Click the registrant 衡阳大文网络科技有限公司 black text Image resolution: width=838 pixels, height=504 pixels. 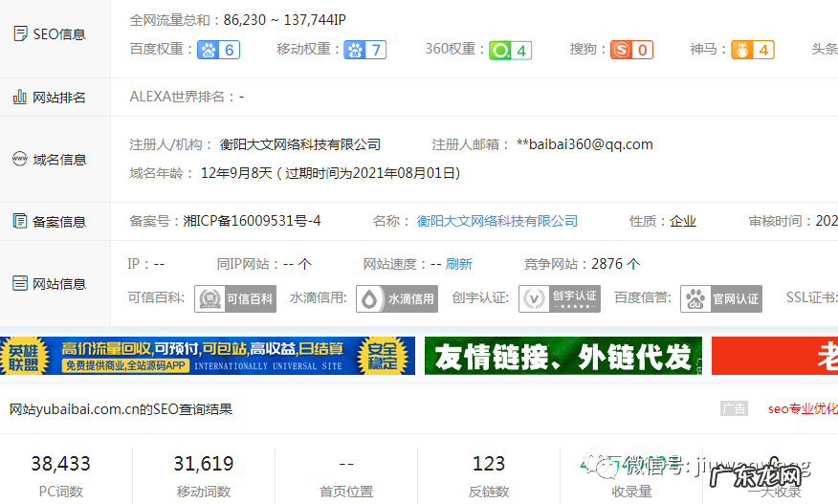[x=299, y=144]
